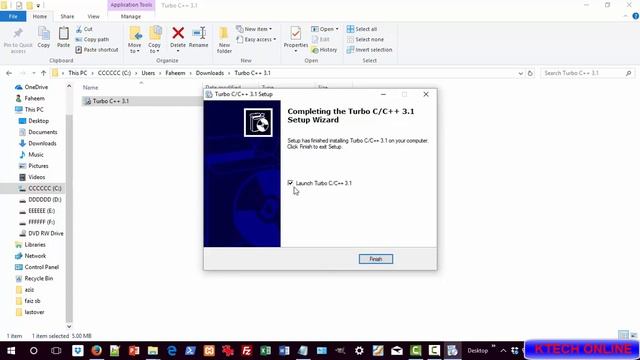Open Properties from the ribbon
Image resolution: width=640 pixels, height=360 pixels.
pyautogui.click(x=296, y=40)
